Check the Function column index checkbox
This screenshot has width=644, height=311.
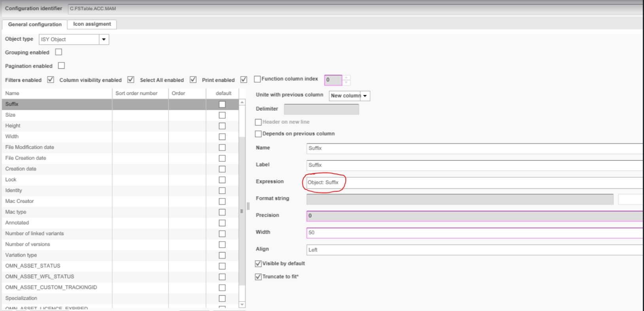tap(258, 79)
